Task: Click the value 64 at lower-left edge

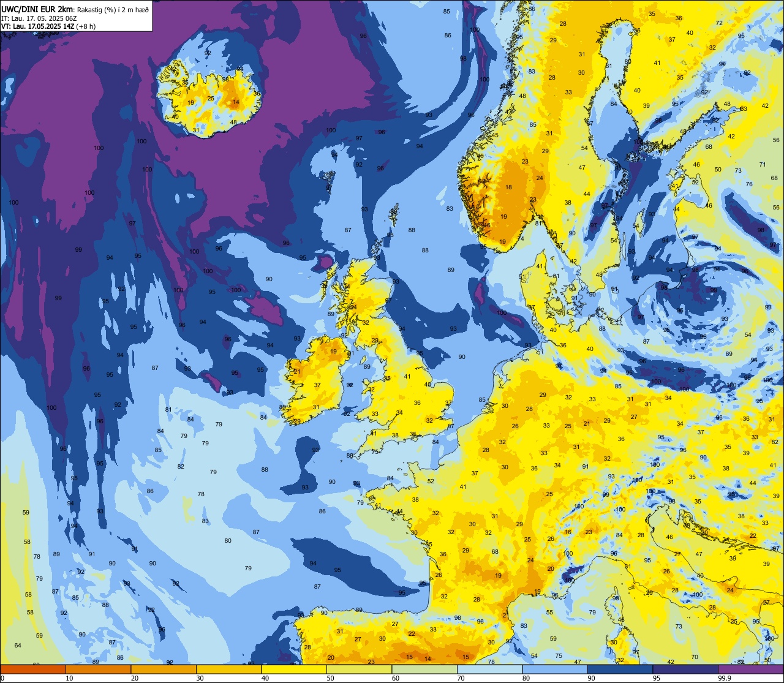Action: pyautogui.click(x=18, y=645)
